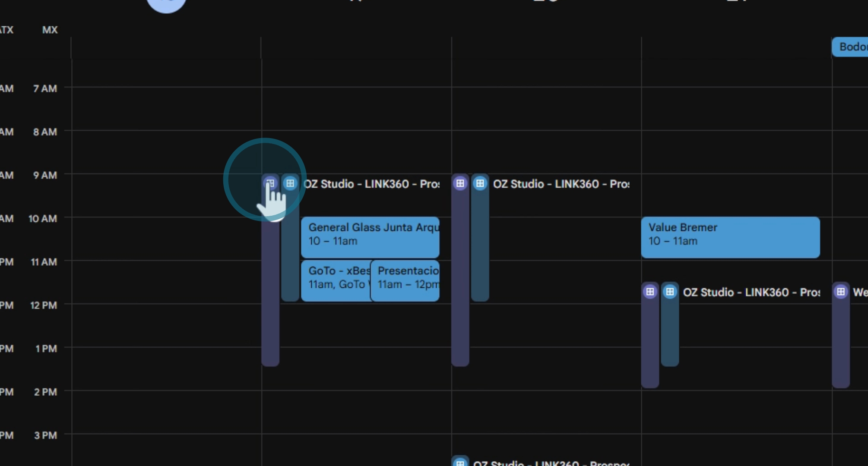Image resolution: width=868 pixels, height=466 pixels.
Task: Open the General Glass Junta Arqu event
Action: click(x=370, y=237)
